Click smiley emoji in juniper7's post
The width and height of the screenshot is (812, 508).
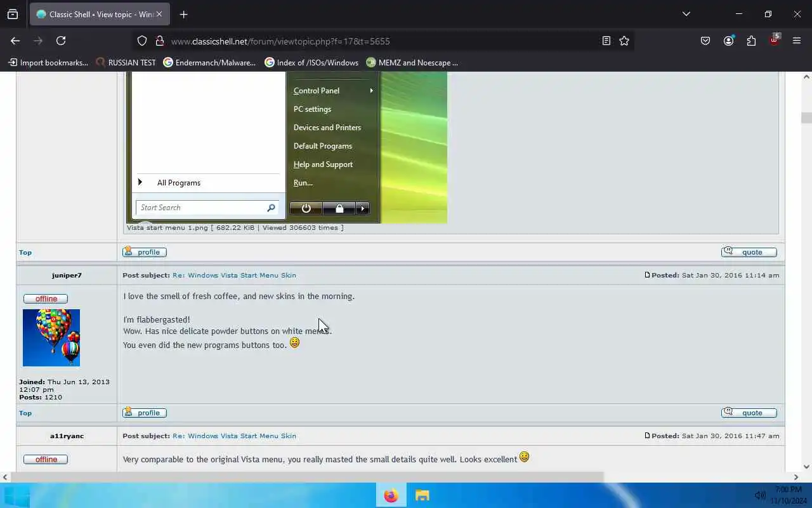tap(294, 342)
